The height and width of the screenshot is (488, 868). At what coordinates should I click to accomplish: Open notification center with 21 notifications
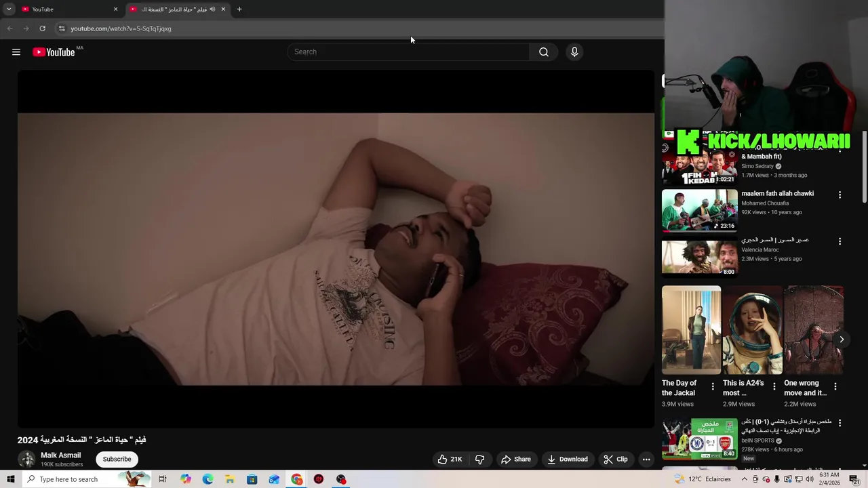tap(854, 479)
